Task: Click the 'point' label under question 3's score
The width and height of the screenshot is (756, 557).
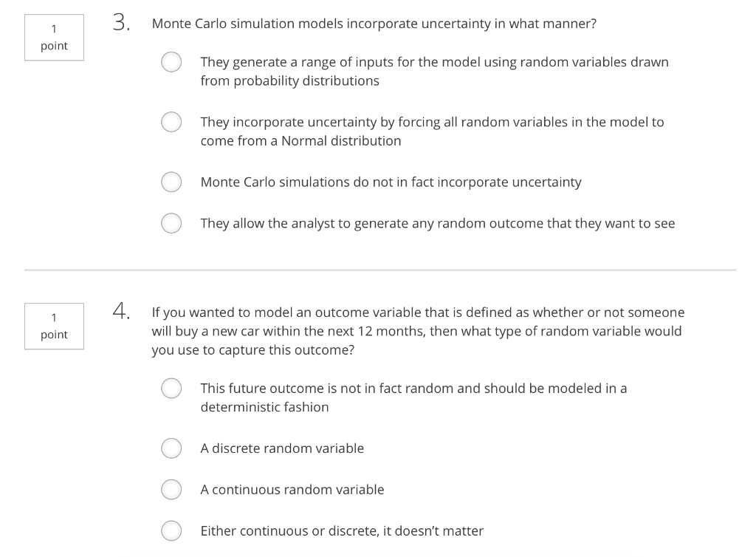Action: (x=54, y=47)
